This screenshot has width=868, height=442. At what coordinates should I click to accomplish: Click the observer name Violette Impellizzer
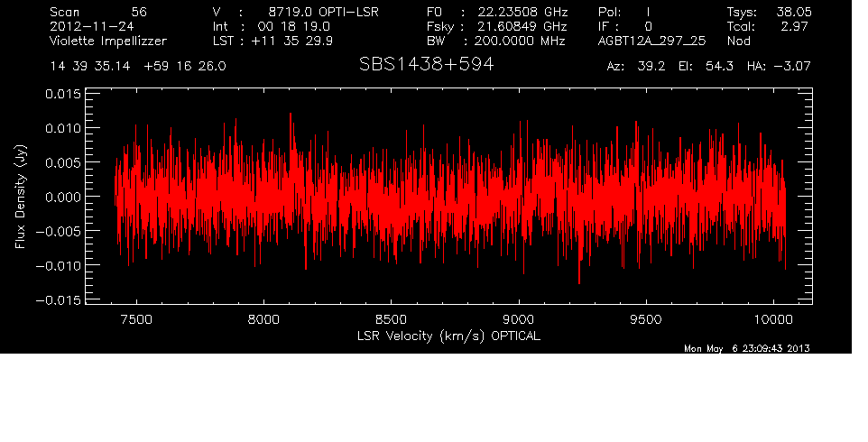108,41
